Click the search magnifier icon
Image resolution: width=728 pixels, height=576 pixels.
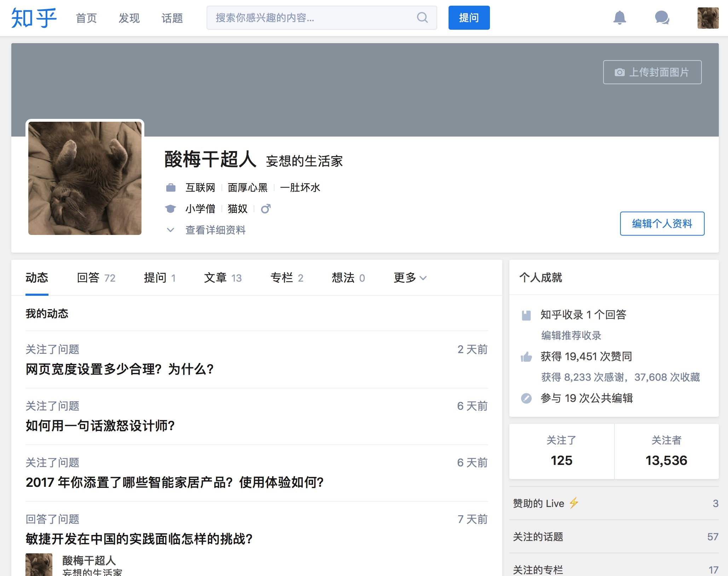(422, 17)
